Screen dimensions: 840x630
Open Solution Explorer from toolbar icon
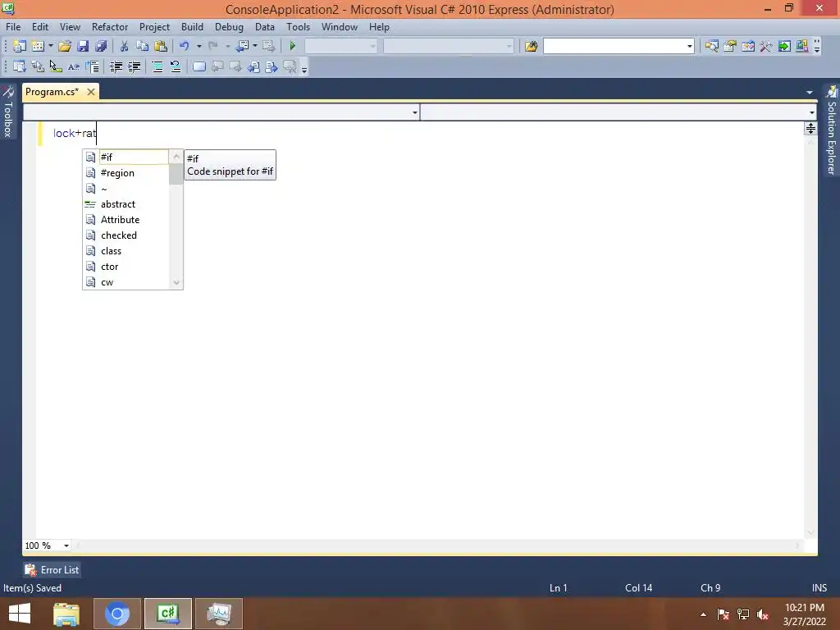point(711,46)
